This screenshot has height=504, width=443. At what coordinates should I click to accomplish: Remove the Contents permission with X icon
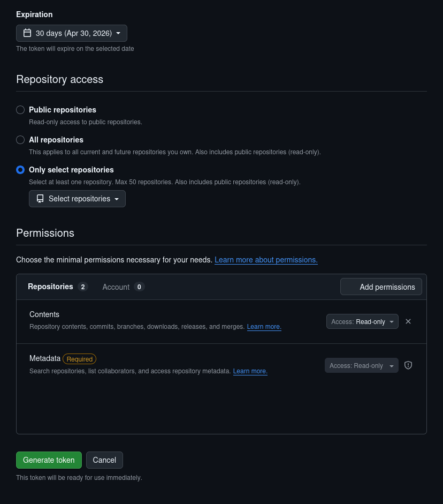(x=408, y=321)
